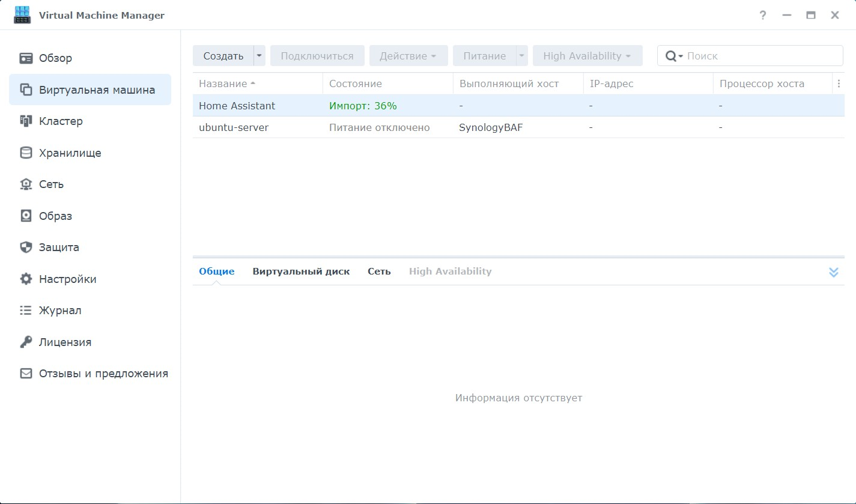Click the Лицензия key icon
This screenshot has height=504, width=856.
click(26, 342)
